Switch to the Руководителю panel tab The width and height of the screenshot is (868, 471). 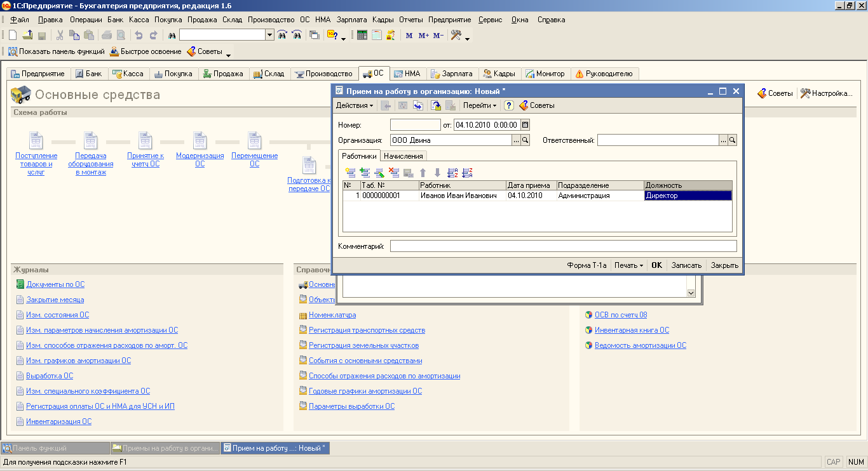(604, 74)
